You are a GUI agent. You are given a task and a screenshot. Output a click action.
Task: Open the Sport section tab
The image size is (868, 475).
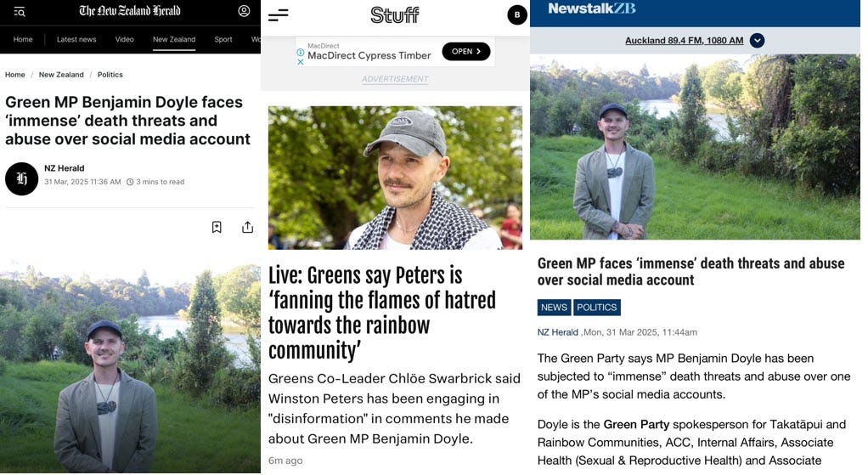223,39
